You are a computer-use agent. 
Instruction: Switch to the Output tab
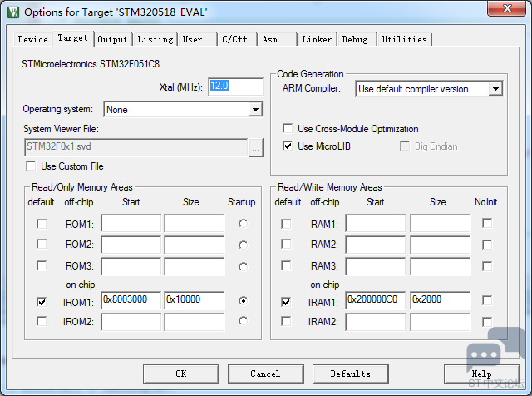(112, 39)
